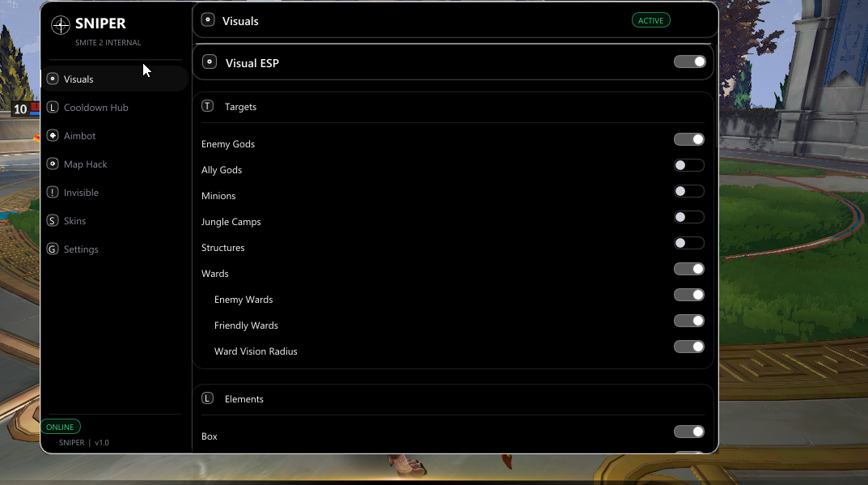The image size is (868, 485).
Task: Click the T icon beside Targets
Action: point(208,106)
